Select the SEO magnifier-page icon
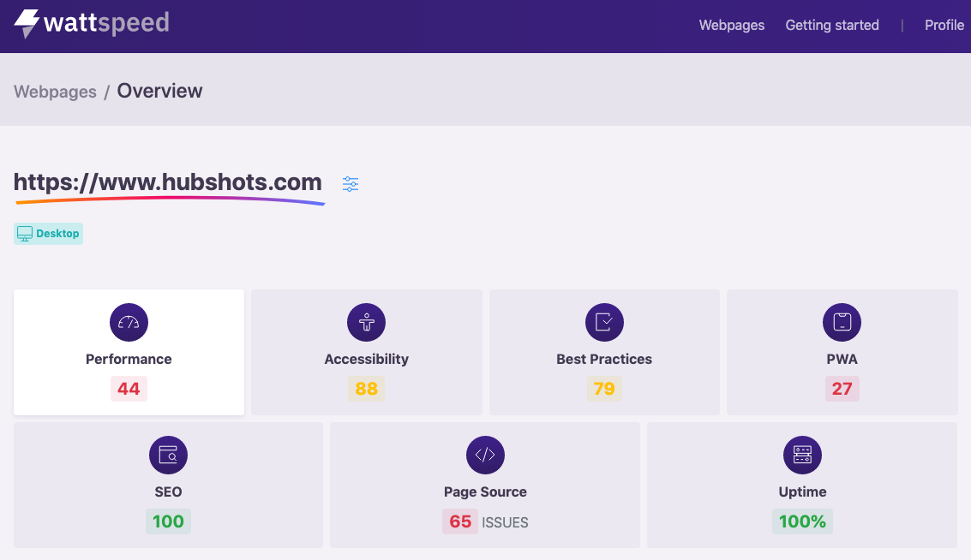The image size is (971, 560). (168, 455)
